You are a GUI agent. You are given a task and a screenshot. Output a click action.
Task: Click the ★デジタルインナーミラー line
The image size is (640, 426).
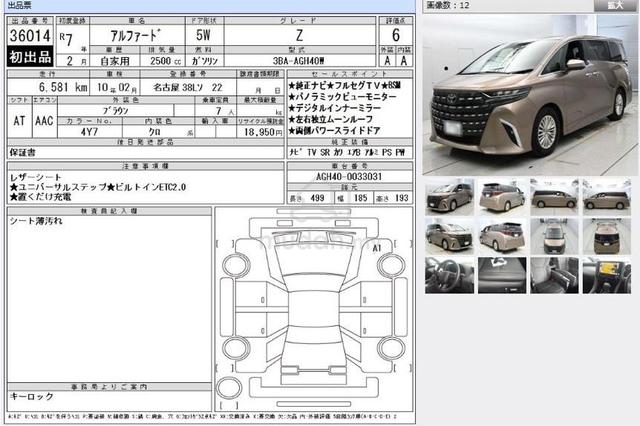[x=334, y=108]
